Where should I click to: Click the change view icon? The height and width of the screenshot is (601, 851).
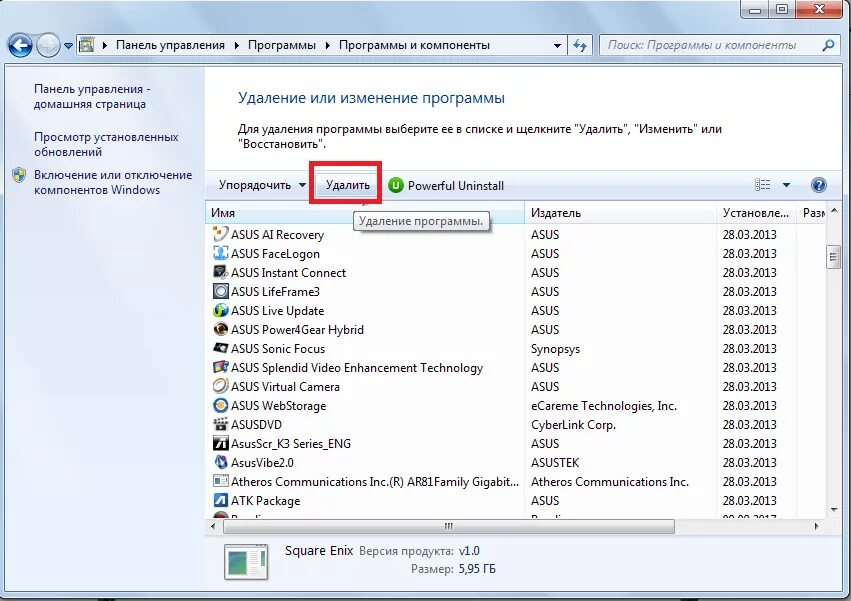click(763, 185)
